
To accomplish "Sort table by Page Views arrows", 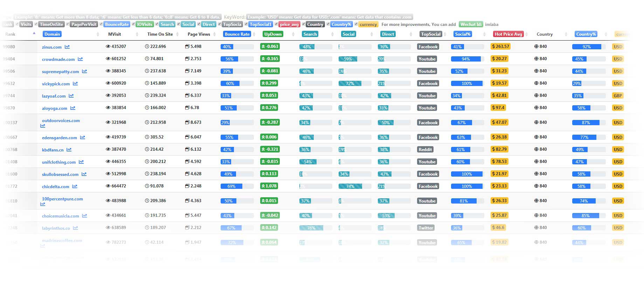I will point(215,34).
